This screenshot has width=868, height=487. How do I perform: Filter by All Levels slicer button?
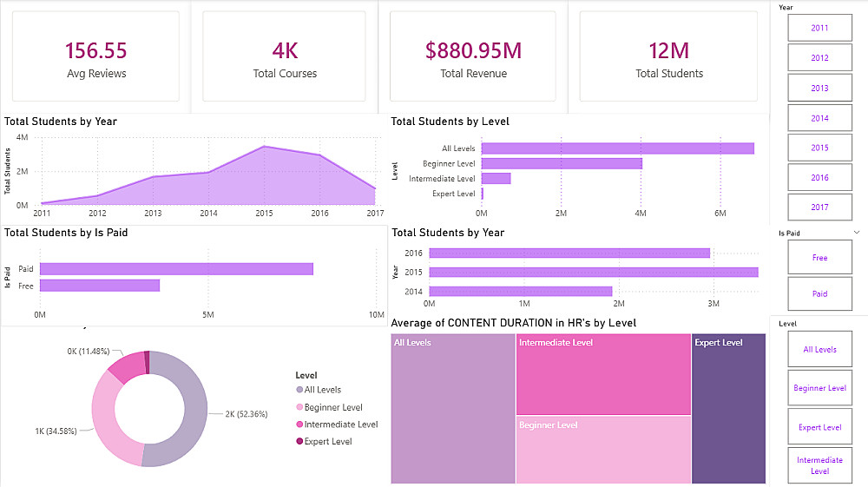820,349
